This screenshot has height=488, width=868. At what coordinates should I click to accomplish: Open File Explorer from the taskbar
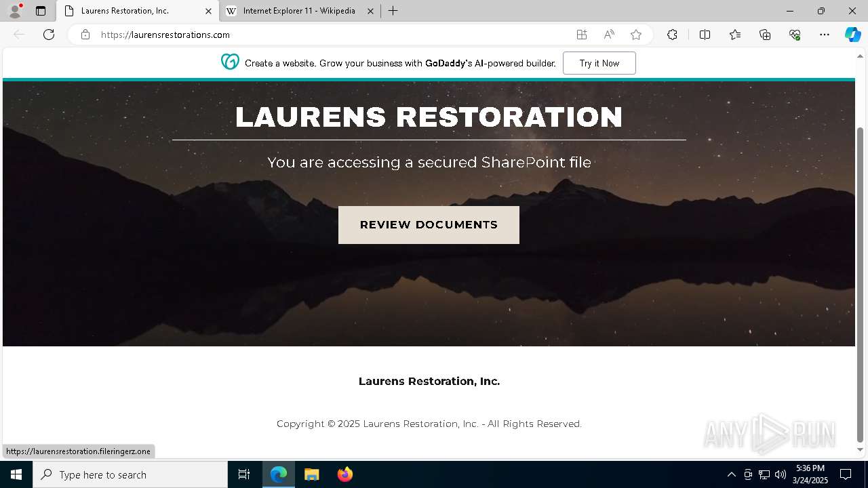pos(312,474)
